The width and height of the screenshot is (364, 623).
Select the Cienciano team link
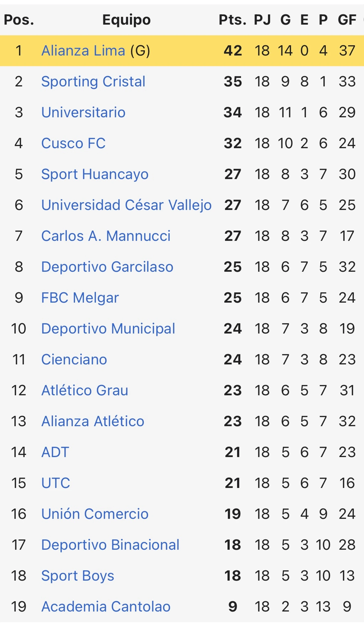click(74, 359)
